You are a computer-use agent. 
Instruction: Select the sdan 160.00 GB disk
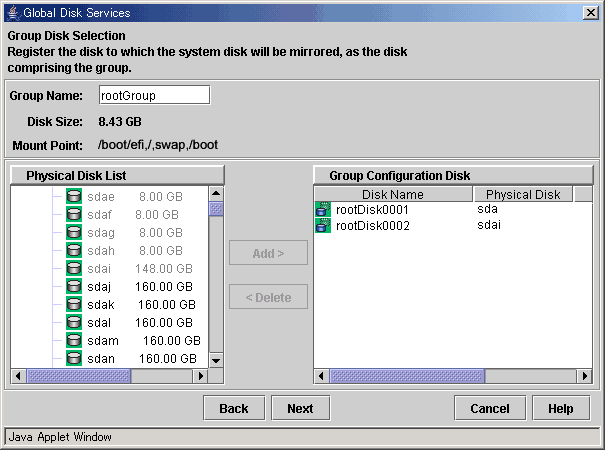pos(132,359)
